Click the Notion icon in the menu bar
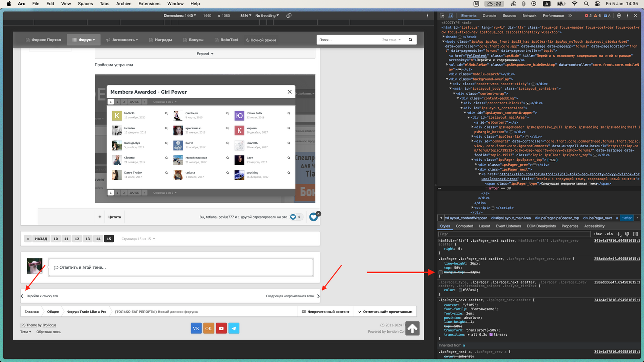Image resolution: width=644 pixels, height=362 pixels. pyautogui.click(x=476, y=4)
